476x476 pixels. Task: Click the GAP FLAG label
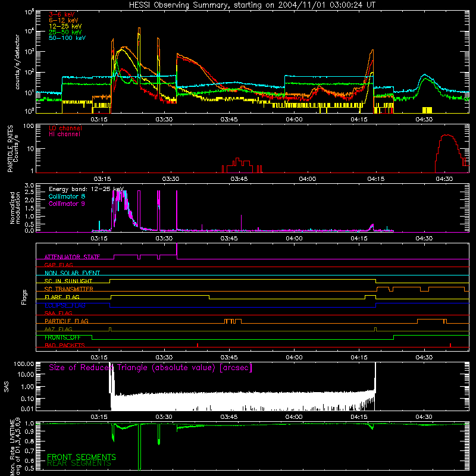[x=58, y=265]
